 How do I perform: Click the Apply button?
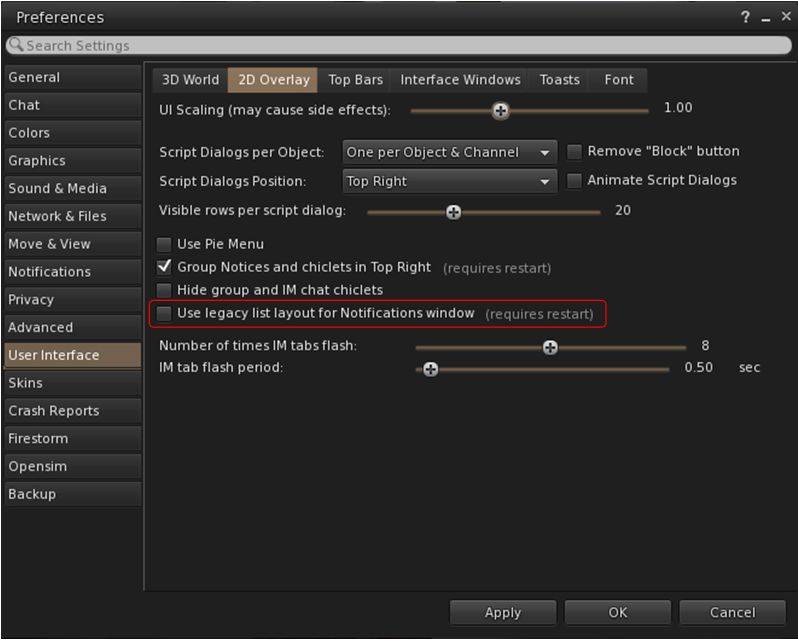[x=502, y=612]
